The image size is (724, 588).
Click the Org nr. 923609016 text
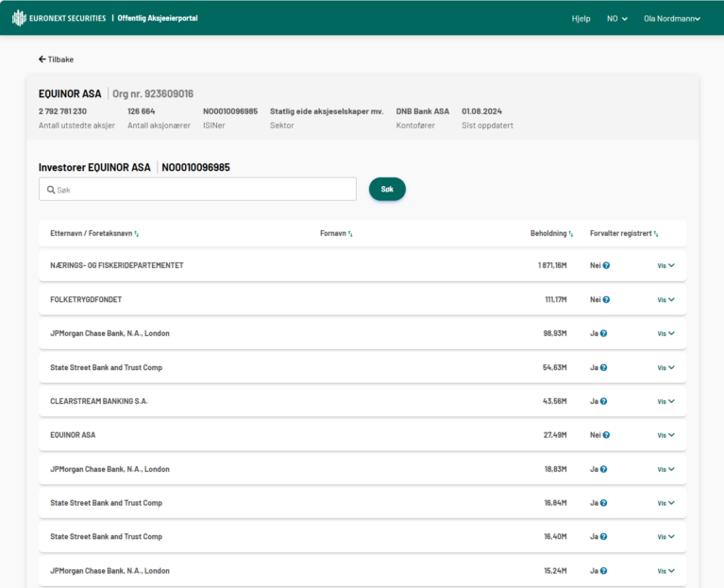click(153, 93)
